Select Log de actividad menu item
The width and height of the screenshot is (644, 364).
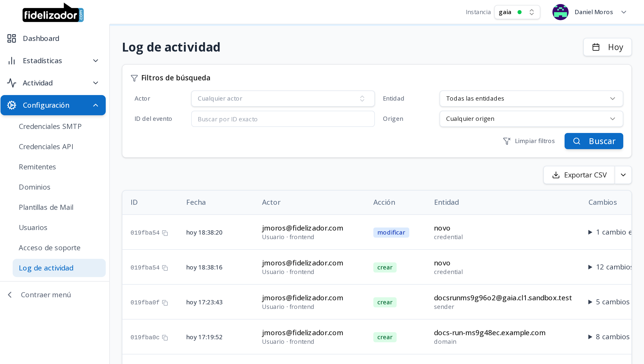pyautogui.click(x=59, y=268)
